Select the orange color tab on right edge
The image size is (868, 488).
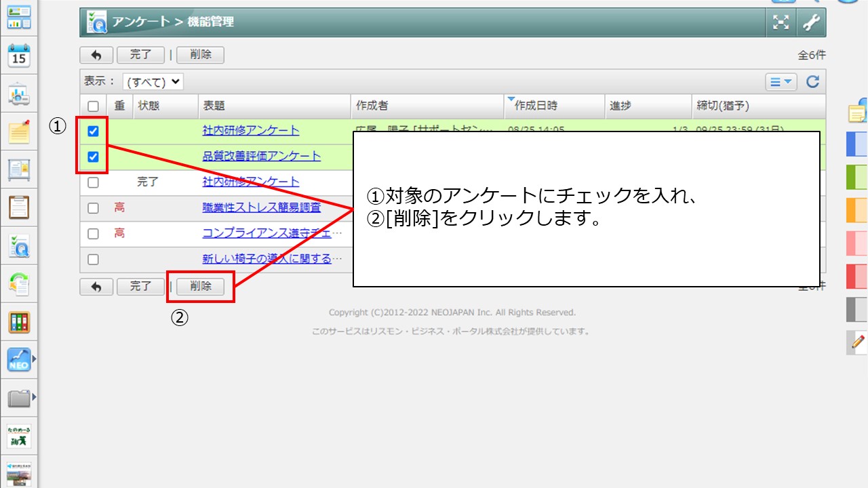(857, 210)
